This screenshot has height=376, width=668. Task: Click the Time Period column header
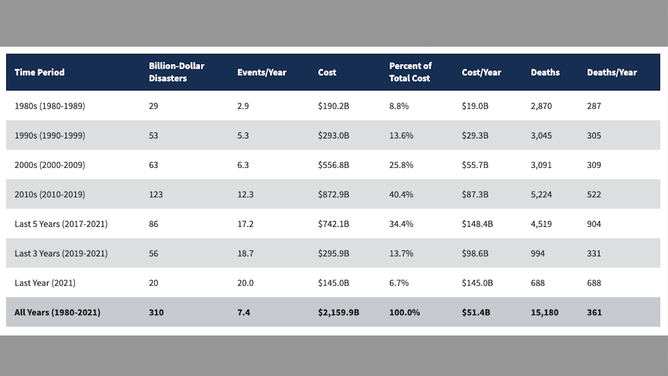tap(40, 72)
